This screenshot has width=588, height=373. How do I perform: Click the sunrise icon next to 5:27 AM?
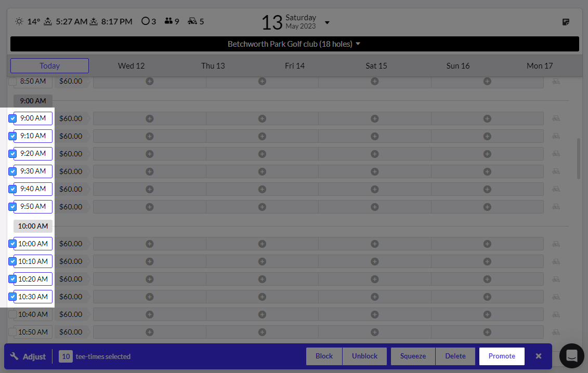pos(48,21)
